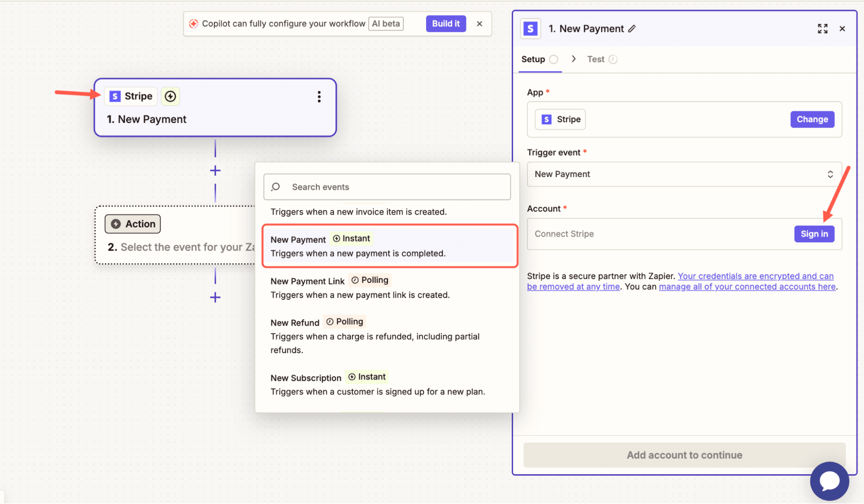Open the Setup tab
Image resolution: width=864 pixels, height=504 pixels.
coord(533,60)
